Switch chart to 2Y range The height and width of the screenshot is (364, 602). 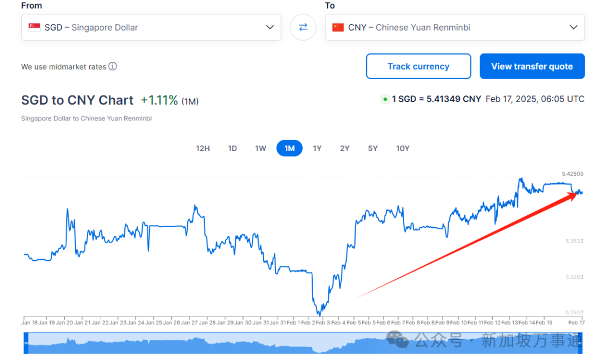(345, 148)
